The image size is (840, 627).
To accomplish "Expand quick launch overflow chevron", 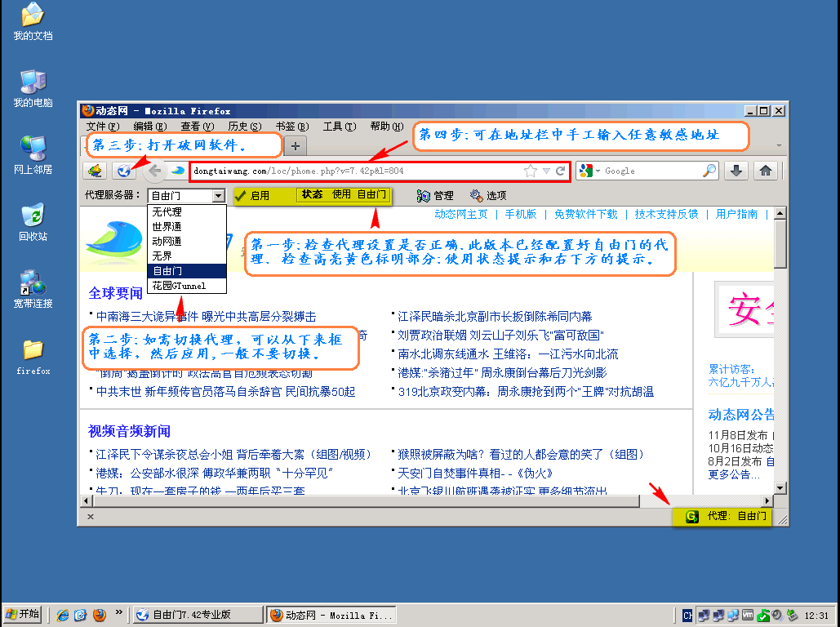I will click(119, 612).
